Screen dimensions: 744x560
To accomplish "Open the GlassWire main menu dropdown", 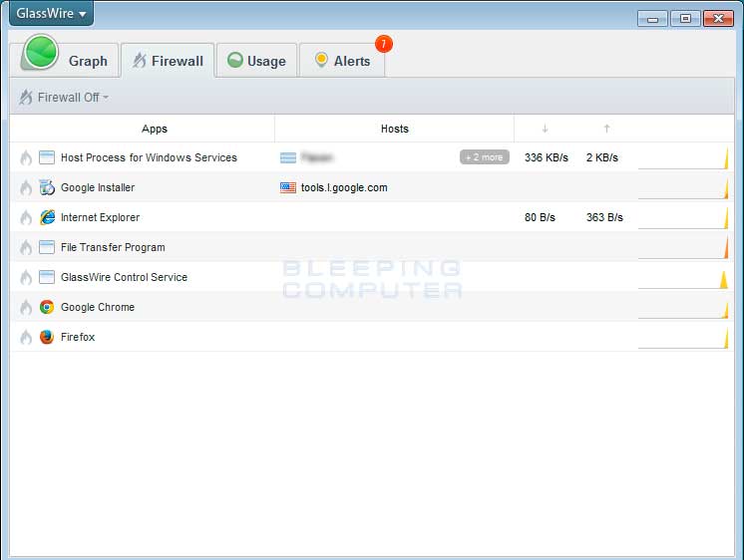I will tap(51, 13).
